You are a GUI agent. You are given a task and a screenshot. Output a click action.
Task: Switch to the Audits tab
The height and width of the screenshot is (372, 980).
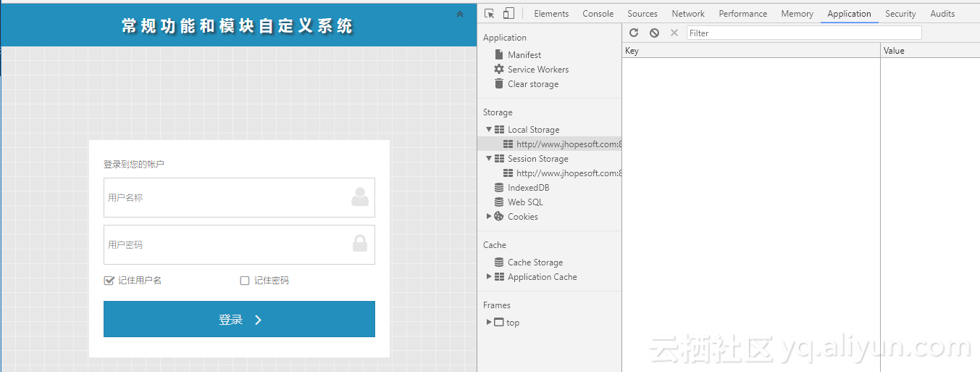pos(942,14)
